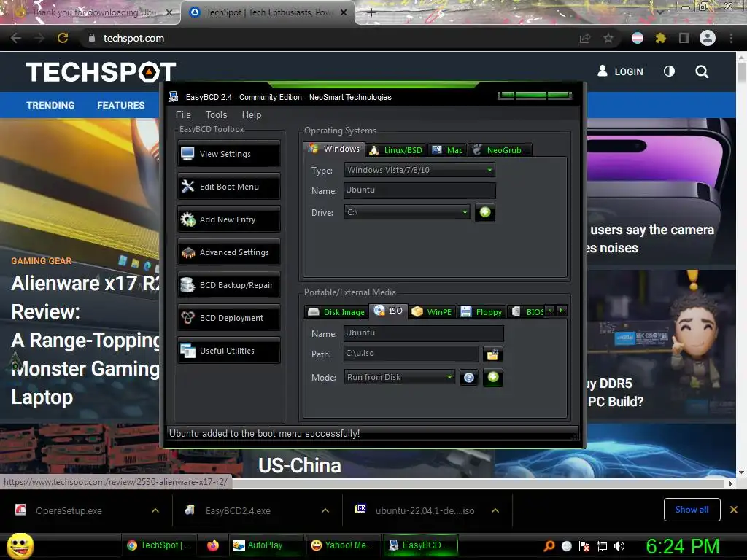Select Add New Entry in toolbox
This screenshot has height=560, width=747.
point(228,219)
